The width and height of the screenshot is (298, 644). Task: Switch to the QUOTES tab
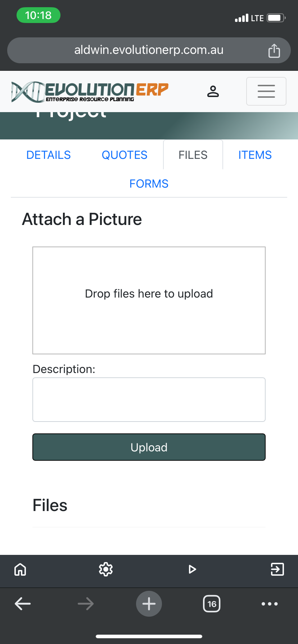[125, 155]
